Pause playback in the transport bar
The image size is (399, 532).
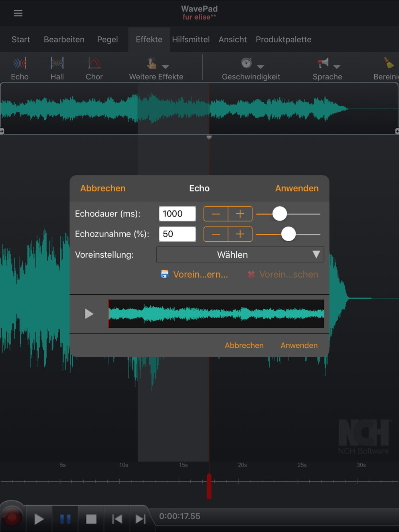click(x=65, y=519)
